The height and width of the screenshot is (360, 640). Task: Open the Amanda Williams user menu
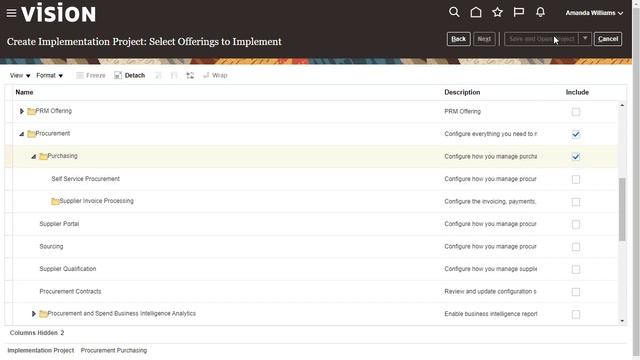point(594,13)
